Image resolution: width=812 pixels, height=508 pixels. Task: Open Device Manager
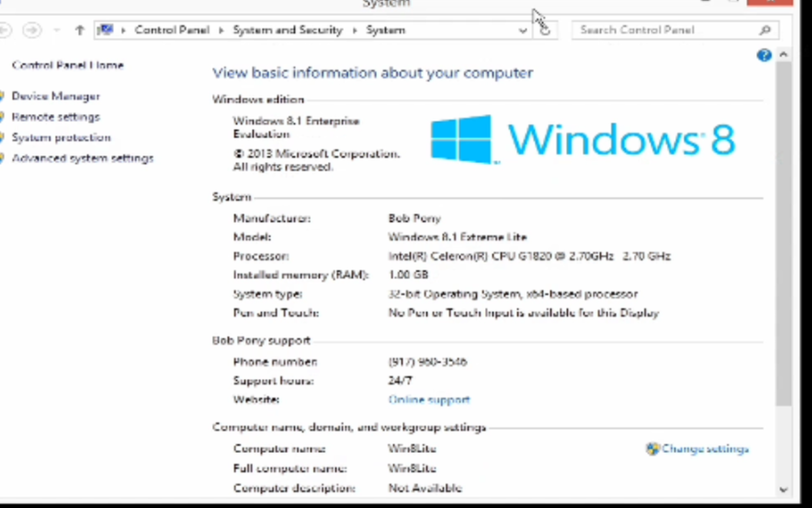(x=56, y=96)
